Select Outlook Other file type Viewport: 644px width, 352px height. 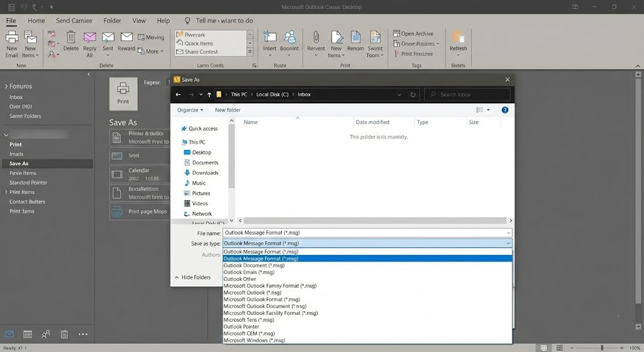pos(367,279)
